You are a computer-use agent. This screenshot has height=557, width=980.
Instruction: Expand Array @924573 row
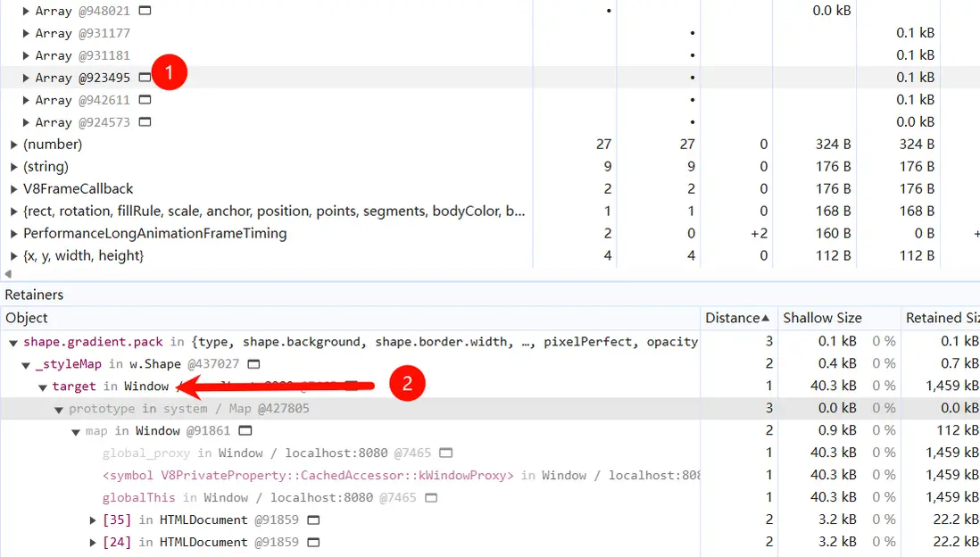click(26, 122)
